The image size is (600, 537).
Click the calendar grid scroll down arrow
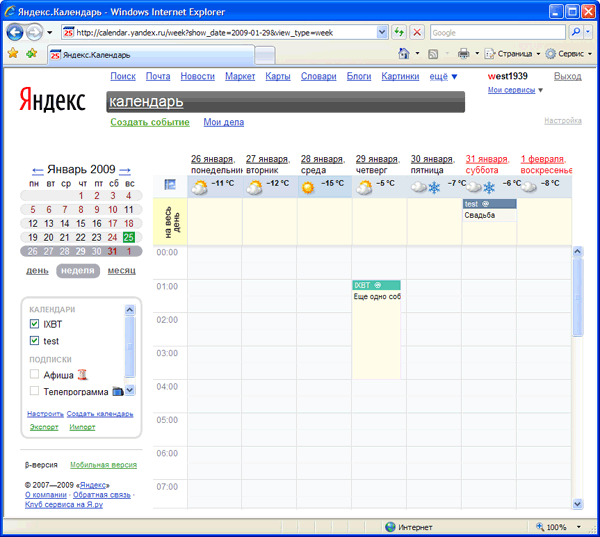click(x=577, y=504)
